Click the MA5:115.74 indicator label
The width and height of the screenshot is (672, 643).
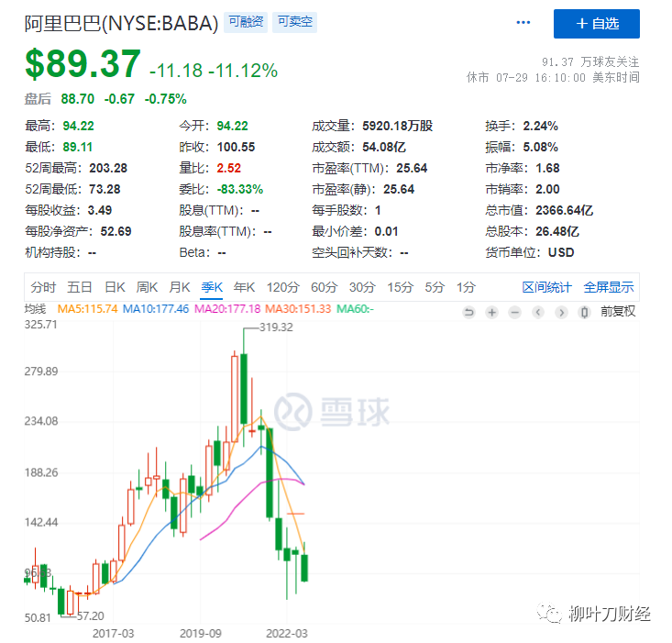(x=87, y=308)
